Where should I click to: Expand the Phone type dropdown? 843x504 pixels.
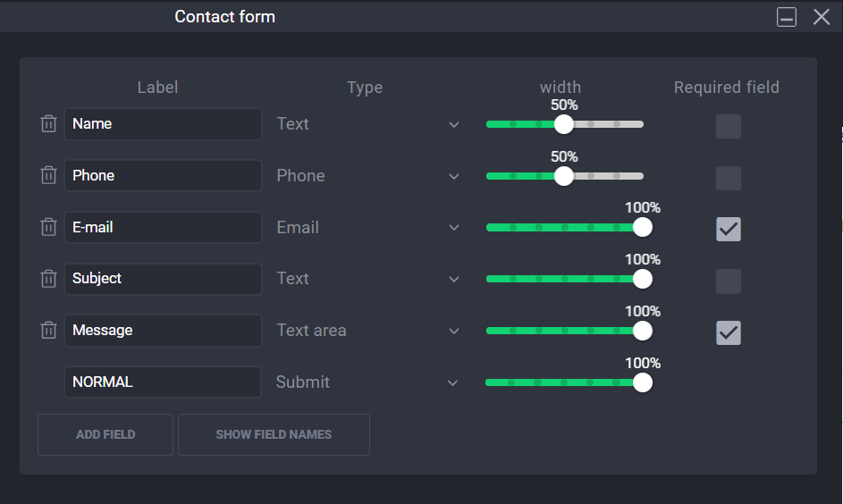tap(367, 176)
